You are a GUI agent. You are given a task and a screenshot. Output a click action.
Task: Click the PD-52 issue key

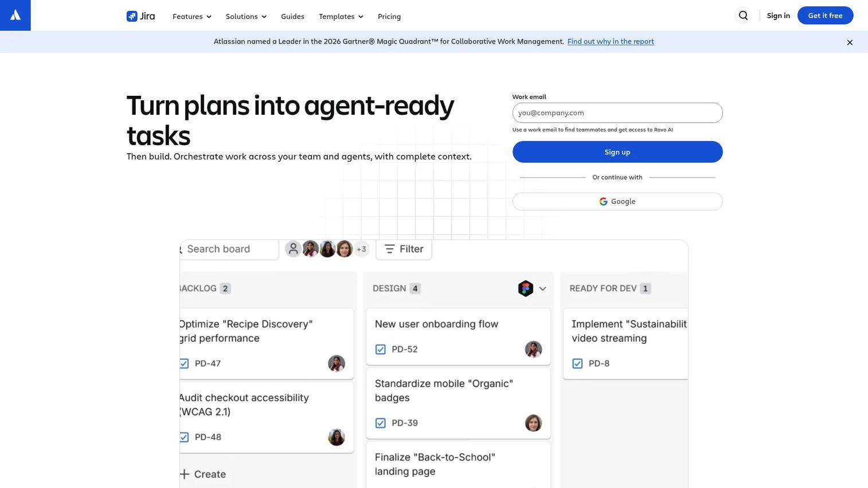click(x=405, y=349)
